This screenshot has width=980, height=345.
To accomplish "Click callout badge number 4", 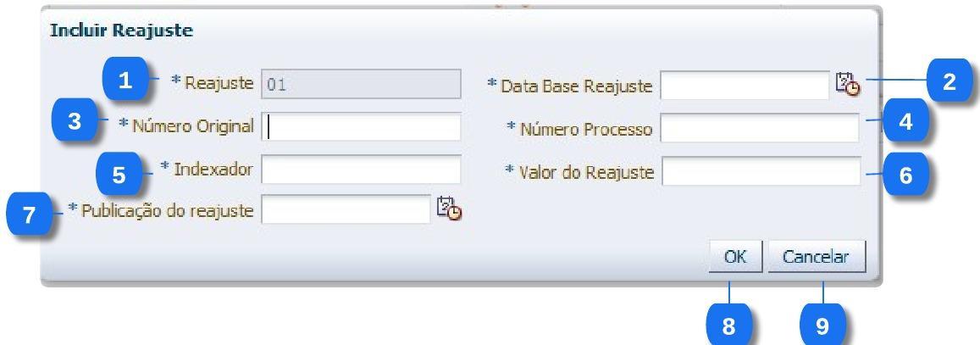I will coord(905,122).
